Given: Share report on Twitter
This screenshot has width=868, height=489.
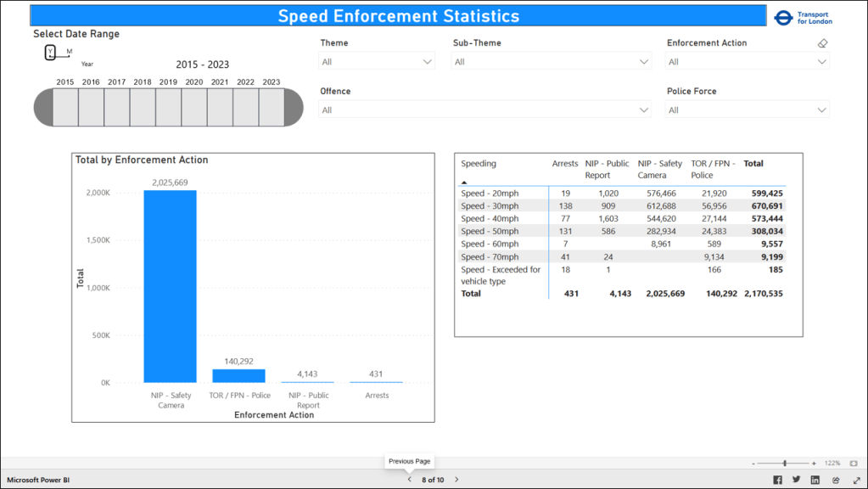Looking at the screenshot, I should (x=796, y=480).
